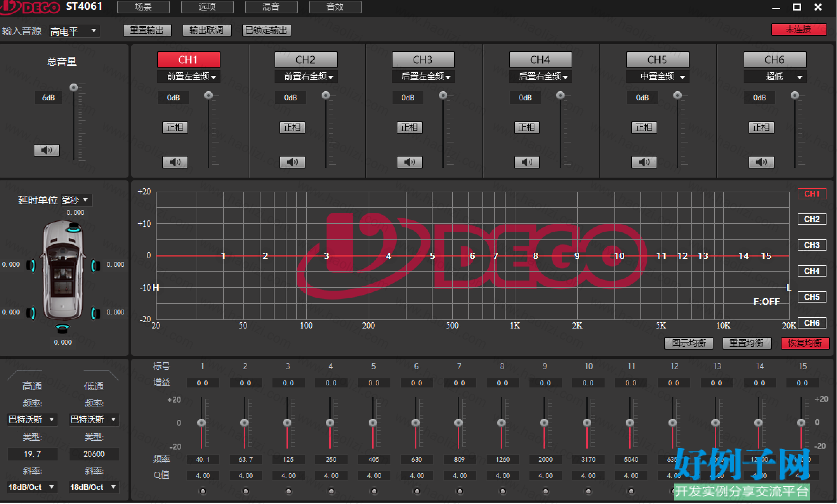Toggle CH6 phase button 正相
837x504 pixels.
click(x=761, y=127)
